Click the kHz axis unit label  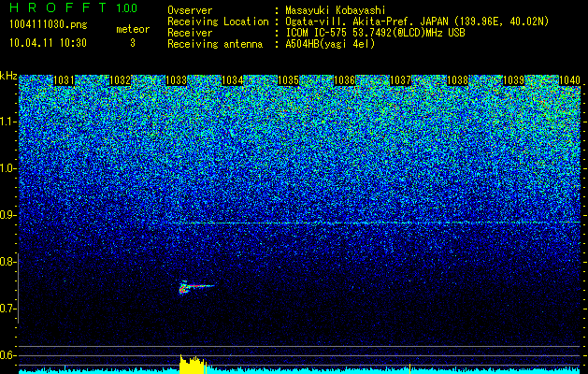coord(8,76)
